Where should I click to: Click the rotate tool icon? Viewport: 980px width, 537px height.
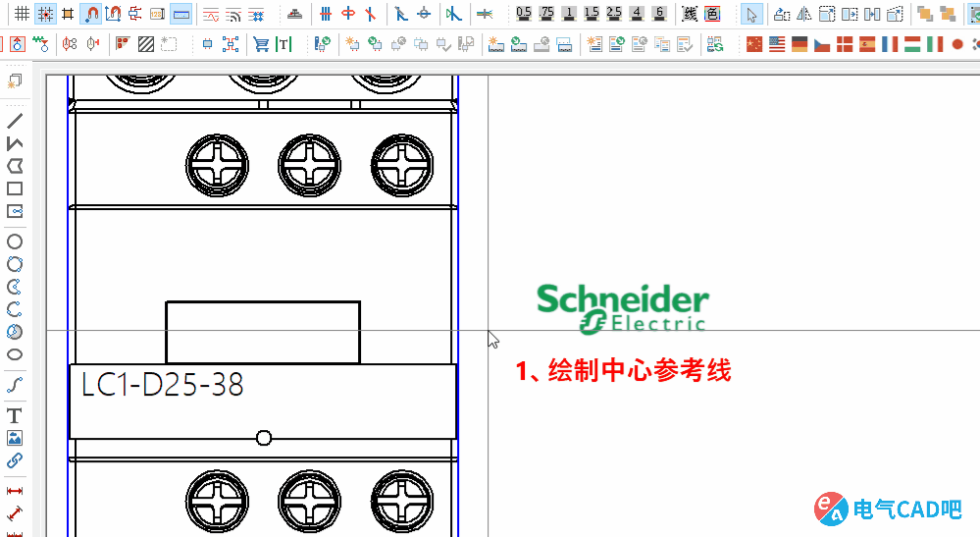pyautogui.click(x=782, y=14)
